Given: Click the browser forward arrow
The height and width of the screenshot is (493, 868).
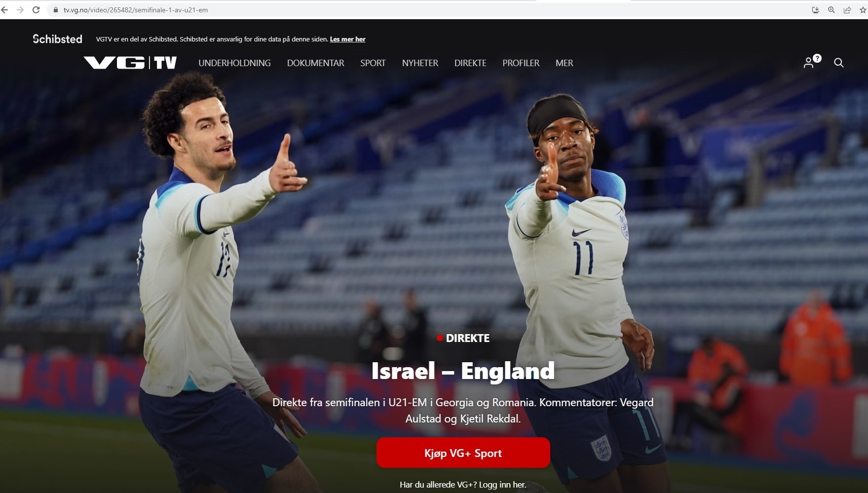Looking at the screenshot, I should [x=20, y=10].
